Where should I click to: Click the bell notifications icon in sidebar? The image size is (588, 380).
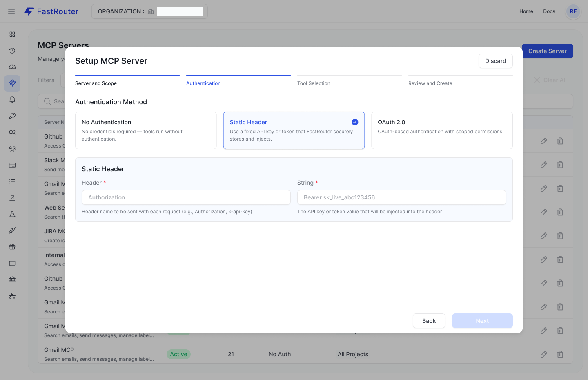[x=12, y=100]
